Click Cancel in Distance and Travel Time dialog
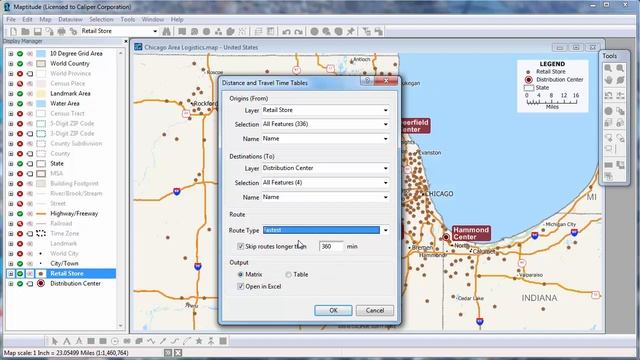This screenshot has width=640, height=360. tap(375, 311)
